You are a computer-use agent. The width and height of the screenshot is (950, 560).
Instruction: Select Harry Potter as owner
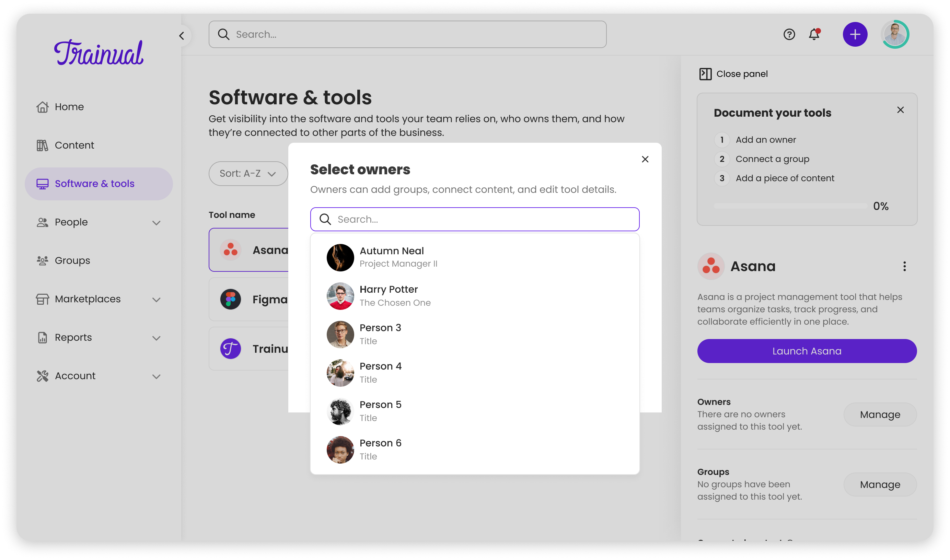pyautogui.click(x=389, y=296)
